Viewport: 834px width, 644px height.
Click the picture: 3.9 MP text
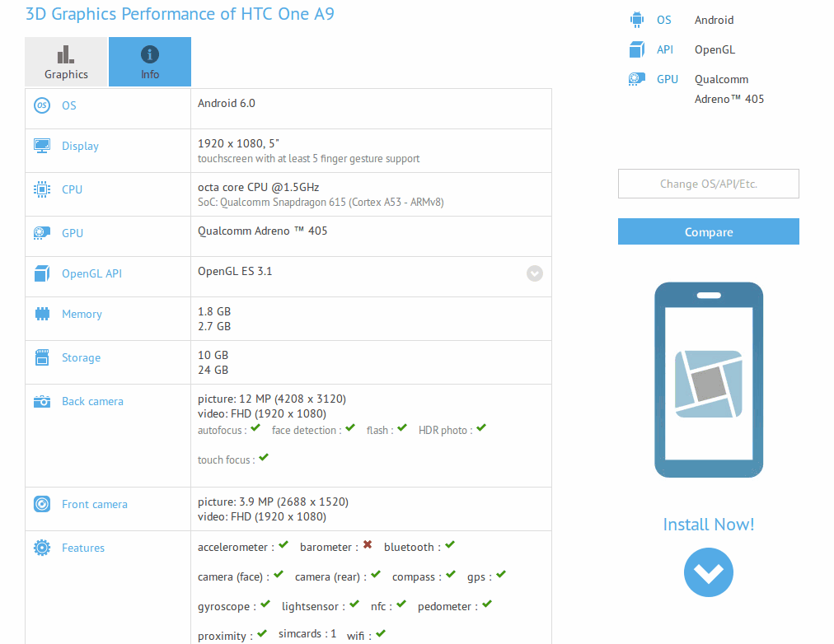click(273, 502)
